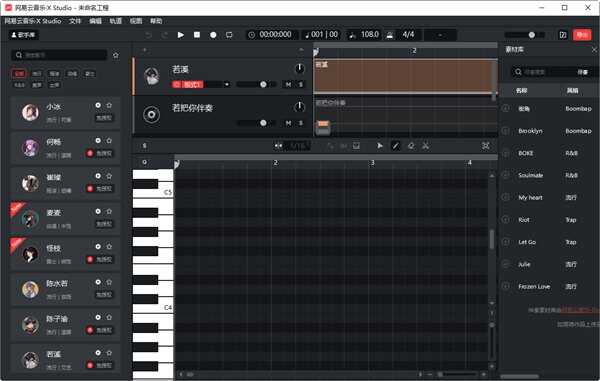Viewport: 600px width, 381px height.
Task: Click the C4 piano key
Action: 153,307
